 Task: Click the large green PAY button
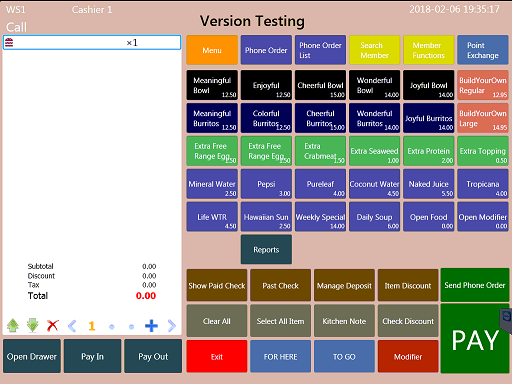point(475,339)
